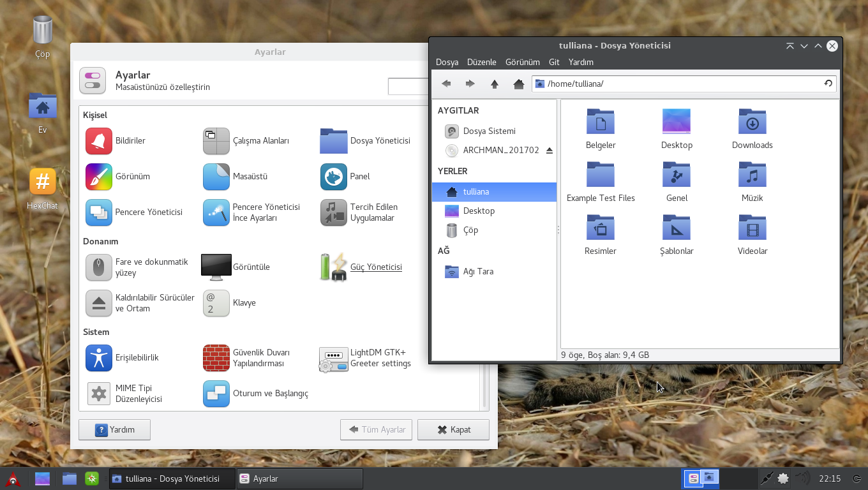Open Dosya Yöneticisi settings in Ayarlar

(x=365, y=141)
